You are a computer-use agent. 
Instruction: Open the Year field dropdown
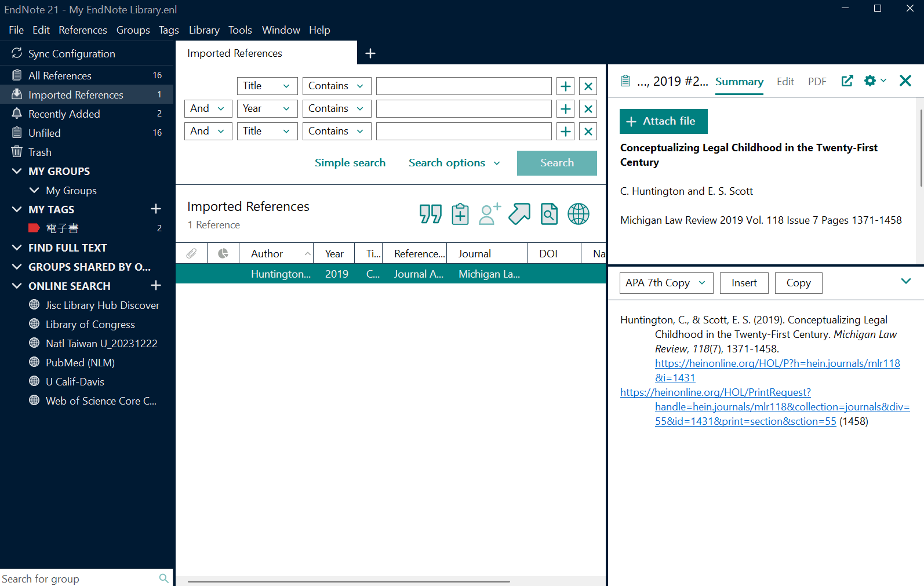coord(267,108)
